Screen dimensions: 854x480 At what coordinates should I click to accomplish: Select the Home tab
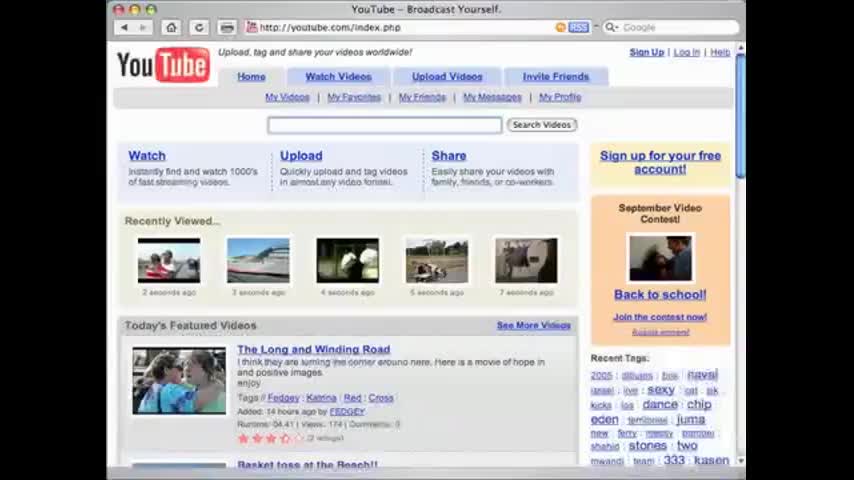tap(251, 77)
